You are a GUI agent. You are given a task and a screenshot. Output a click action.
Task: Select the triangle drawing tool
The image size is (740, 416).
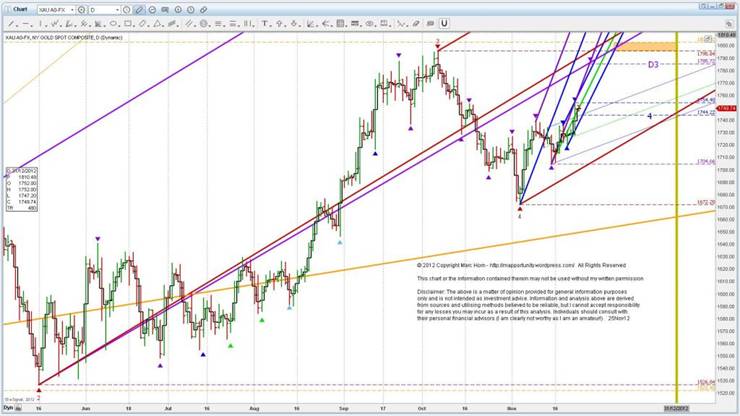[157, 23]
